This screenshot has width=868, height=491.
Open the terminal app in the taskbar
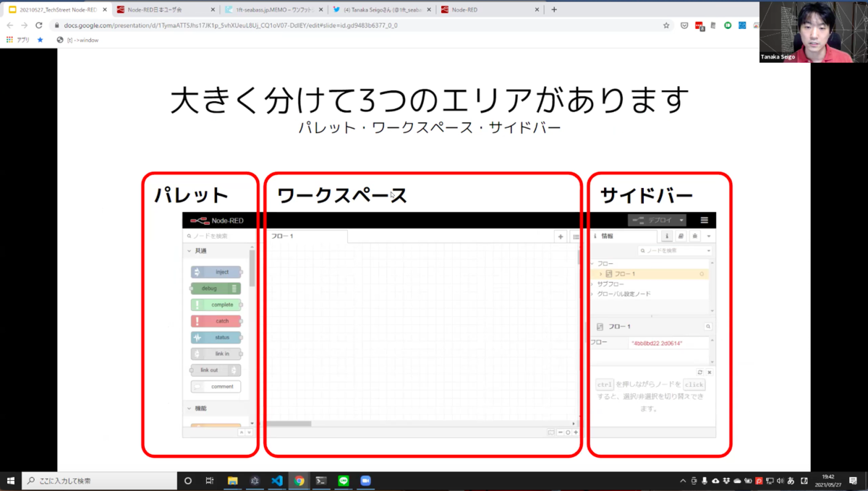(x=321, y=481)
